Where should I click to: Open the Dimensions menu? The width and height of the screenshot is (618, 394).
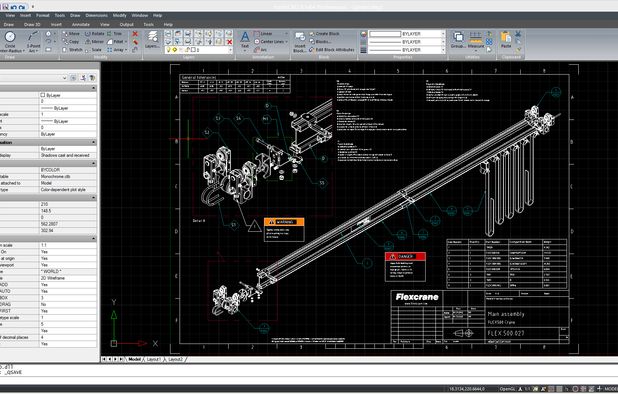97,15
